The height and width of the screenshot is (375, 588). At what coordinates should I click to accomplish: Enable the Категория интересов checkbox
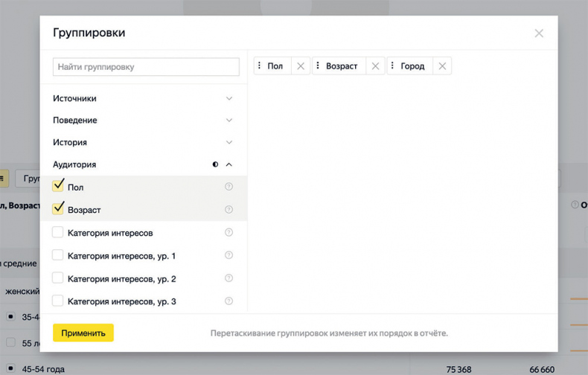point(58,232)
